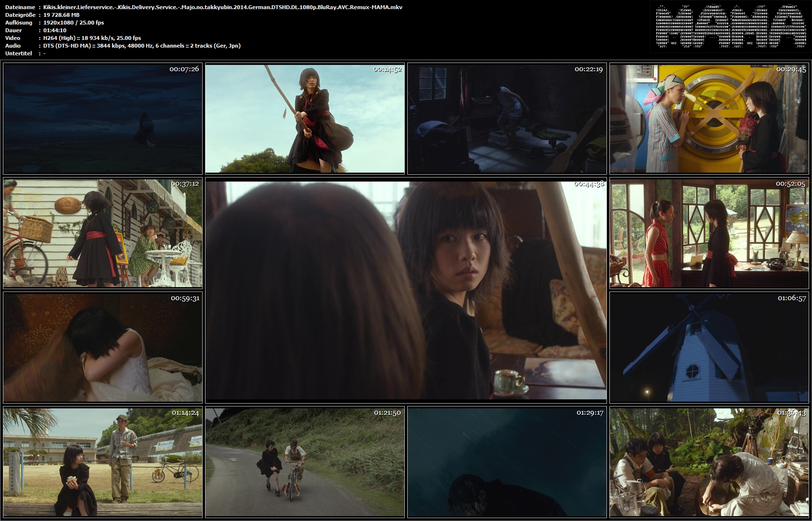812x521 pixels.
Task: Click the 00:07:26 timestamp
Action: [184, 69]
